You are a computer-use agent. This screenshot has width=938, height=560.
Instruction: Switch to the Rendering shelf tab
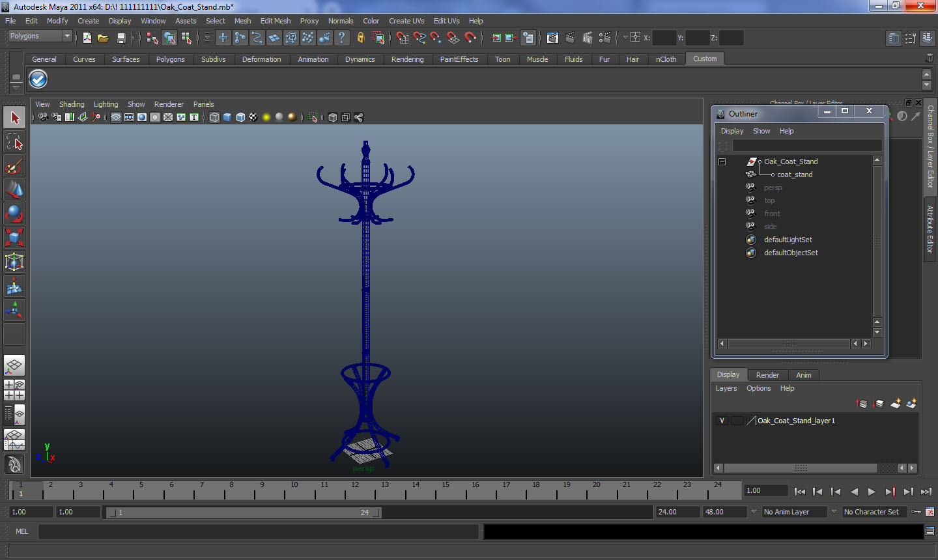[407, 59]
